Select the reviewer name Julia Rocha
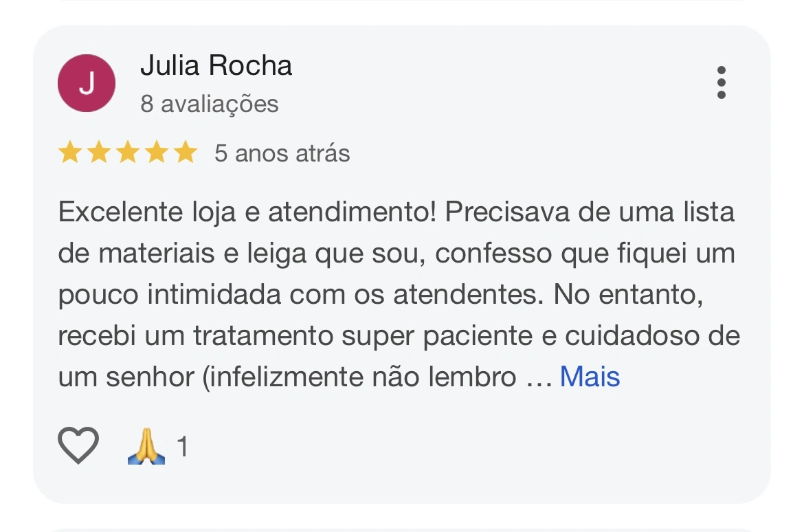The height and width of the screenshot is (532, 804). [216, 66]
